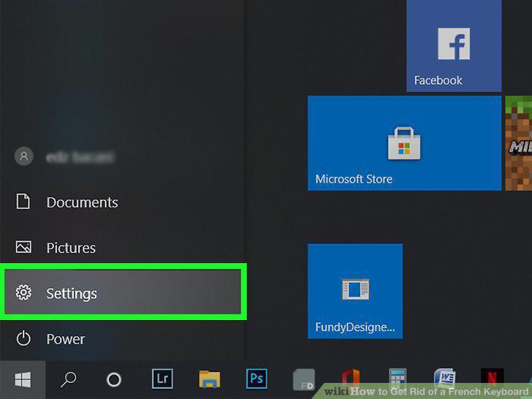Open the Microsoft Store tile
The height and width of the screenshot is (399, 532).
pyautogui.click(x=404, y=142)
